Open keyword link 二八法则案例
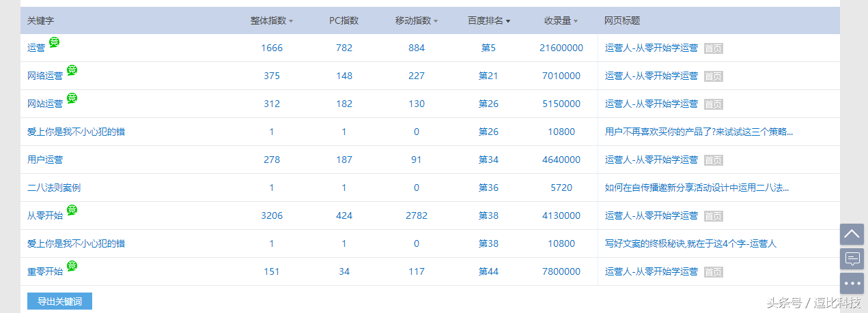Image resolution: width=868 pixels, height=313 pixels. click(54, 188)
